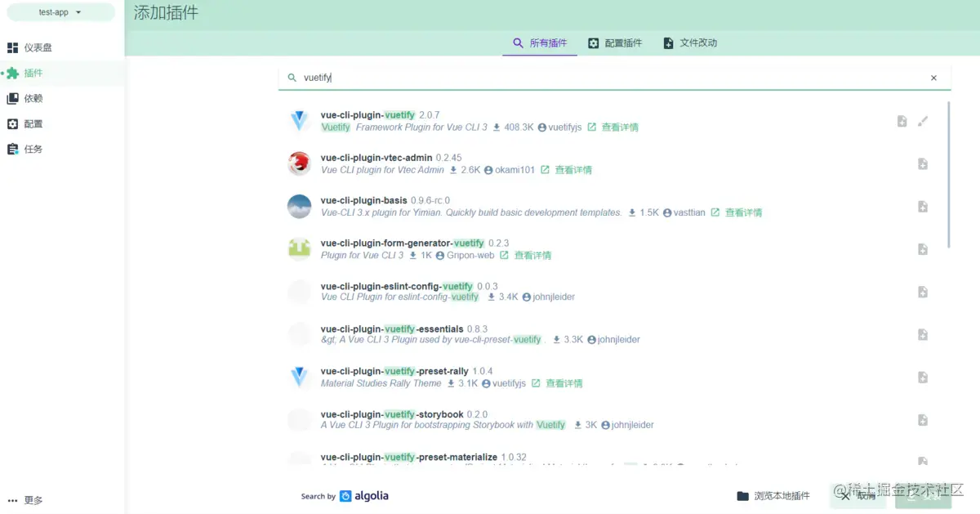Screen dimensions: 980x514
Task: Click install icon on vuetify-storybook row
Action: 923,419
